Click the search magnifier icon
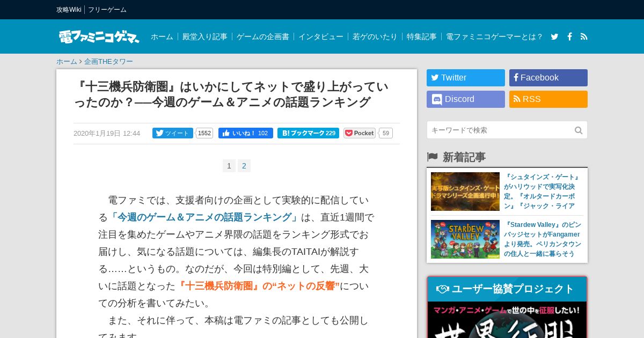 (579, 130)
